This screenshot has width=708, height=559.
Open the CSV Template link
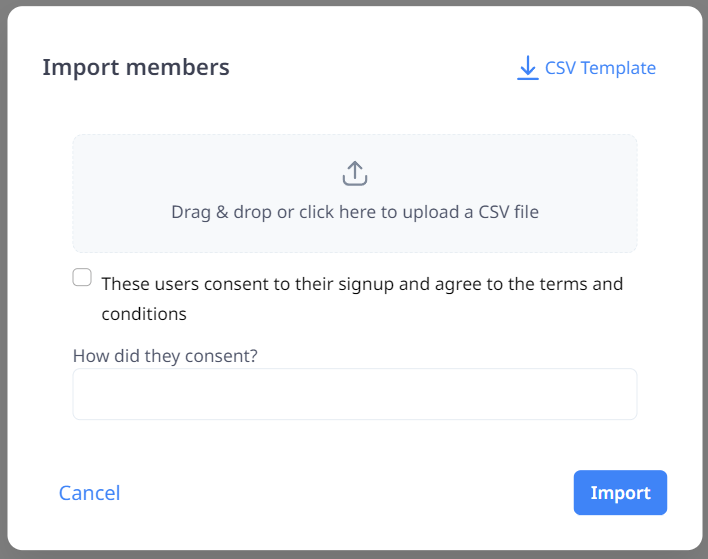(586, 68)
